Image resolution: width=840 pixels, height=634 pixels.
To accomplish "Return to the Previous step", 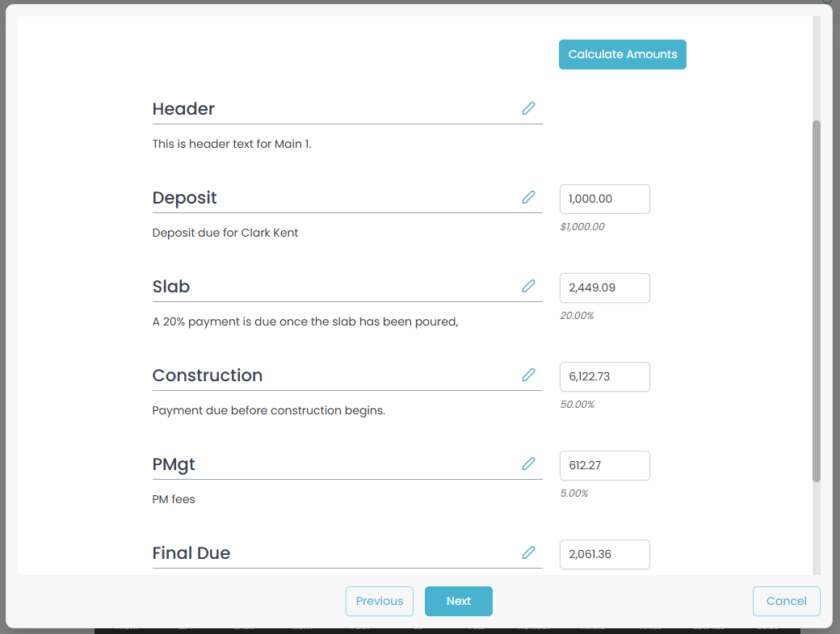I will (x=380, y=601).
